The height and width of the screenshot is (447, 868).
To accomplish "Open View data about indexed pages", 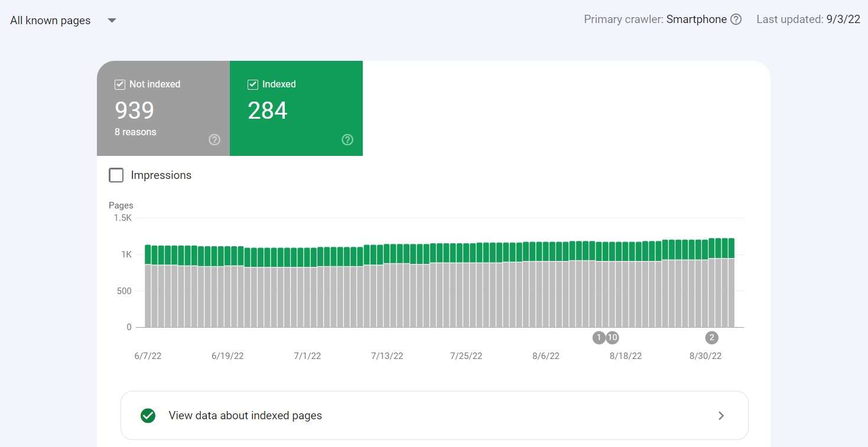I will [x=245, y=415].
